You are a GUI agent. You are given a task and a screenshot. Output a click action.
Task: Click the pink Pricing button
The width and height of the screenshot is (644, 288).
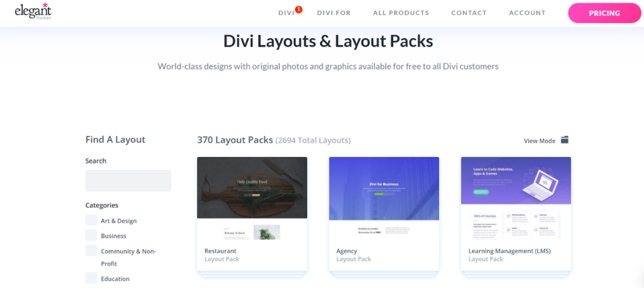[604, 13]
